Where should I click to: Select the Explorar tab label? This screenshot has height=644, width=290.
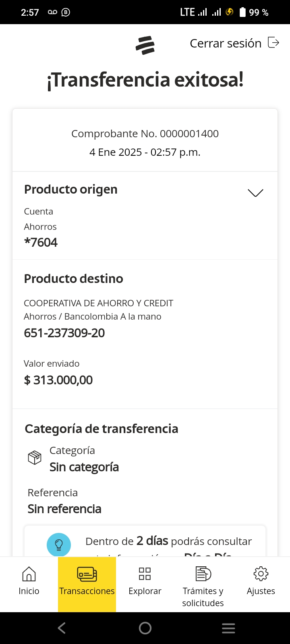click(145, 591)
